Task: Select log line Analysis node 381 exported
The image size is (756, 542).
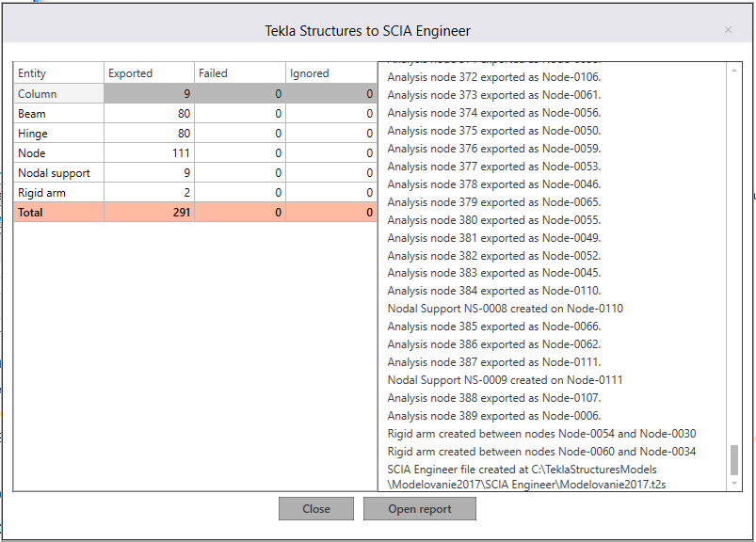Action: [x=494, y=237]
